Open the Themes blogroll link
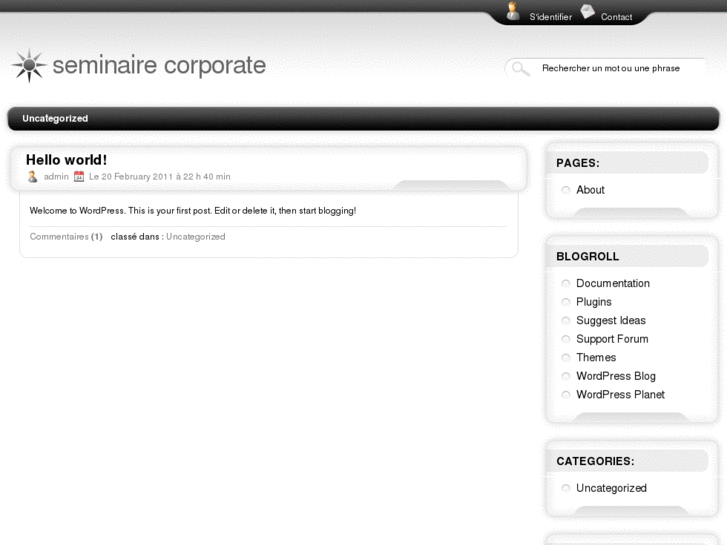 pos(596,358)
